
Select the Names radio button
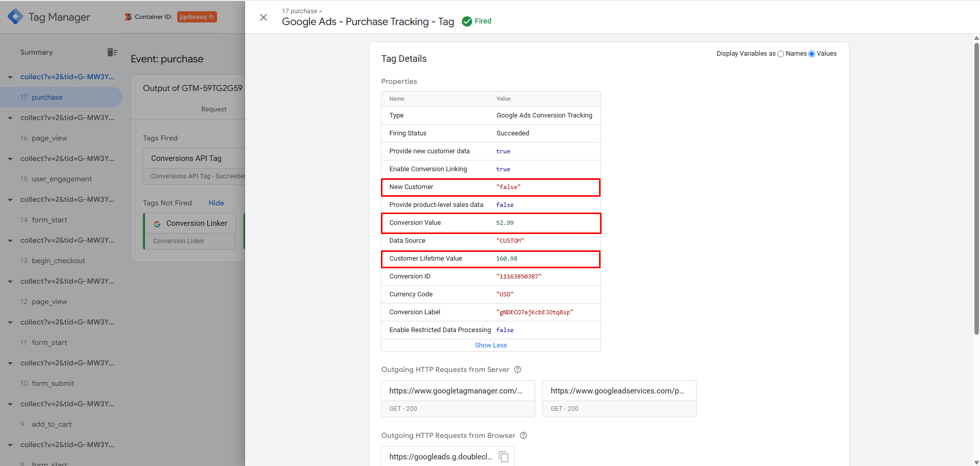(x=780, y=54)
